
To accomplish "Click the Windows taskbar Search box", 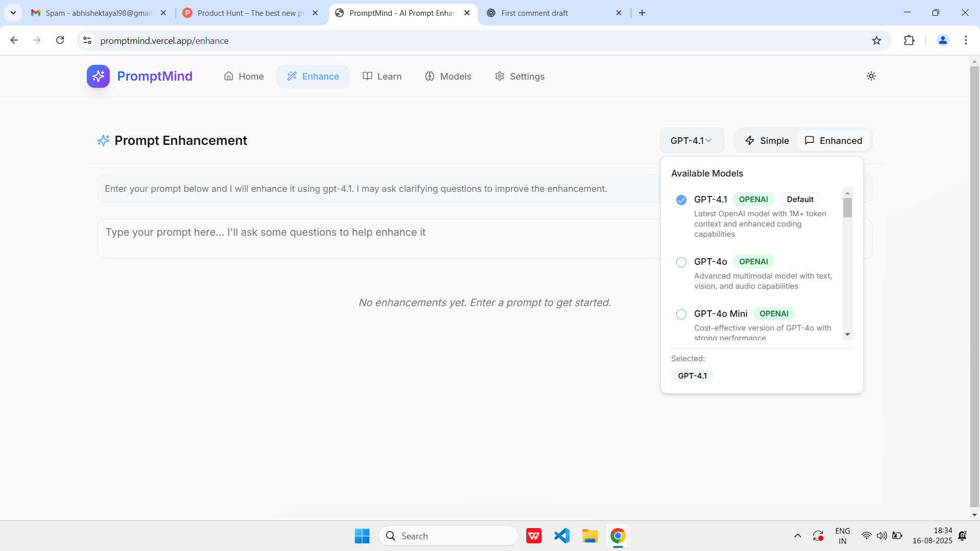I will point(448,536).
